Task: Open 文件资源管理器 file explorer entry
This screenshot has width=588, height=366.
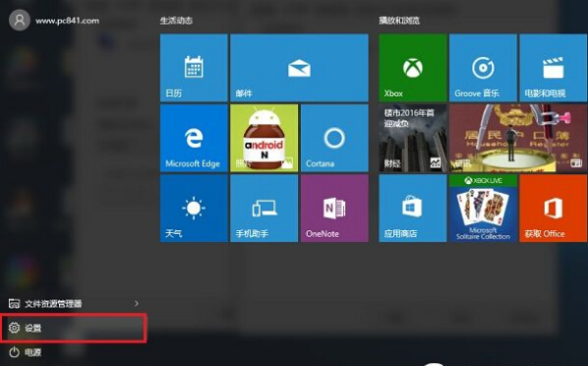Action: click(x=73, y=303)
